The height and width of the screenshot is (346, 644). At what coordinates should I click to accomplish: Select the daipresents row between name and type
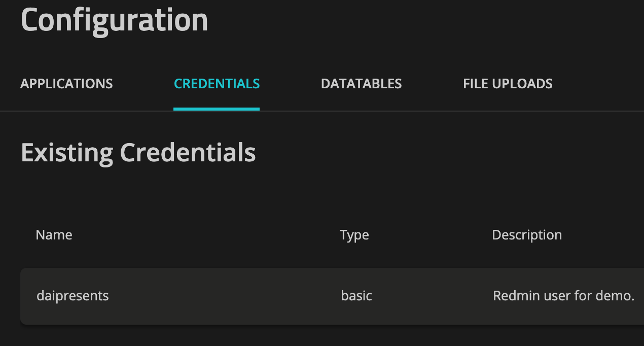tap(223, 296)
